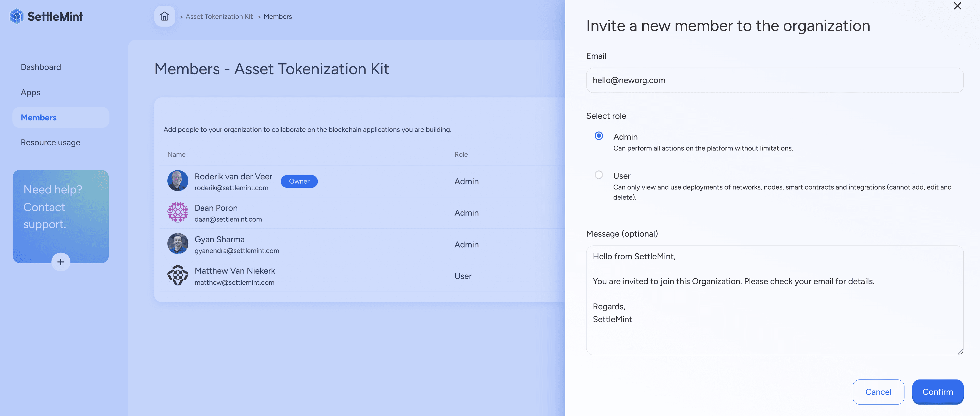Click the Admin role of Daan Poron
The image size is (980, 416).
467,213
